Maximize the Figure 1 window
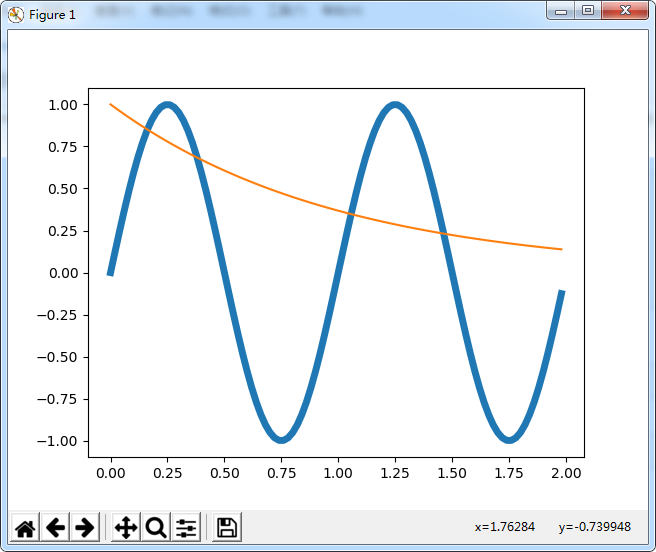Viewport: 656px width, 552px height. 588,10
